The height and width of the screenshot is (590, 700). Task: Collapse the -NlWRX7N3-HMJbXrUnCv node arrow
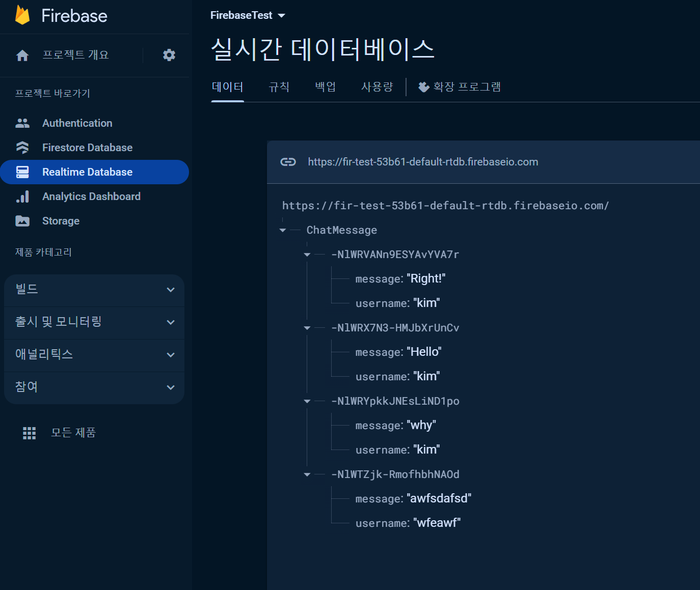(x=307, y=328)
